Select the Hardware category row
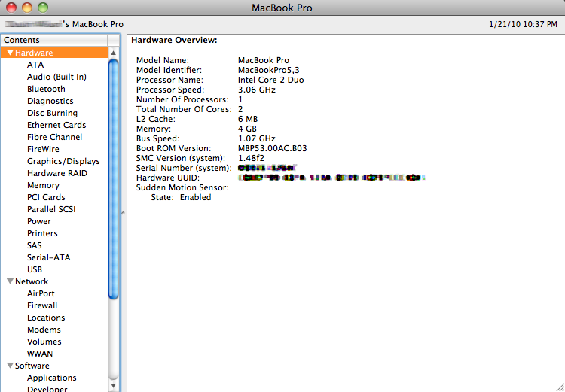Viewport: 565px width, 392px height. pyautogui.click(x=54, y=53)
